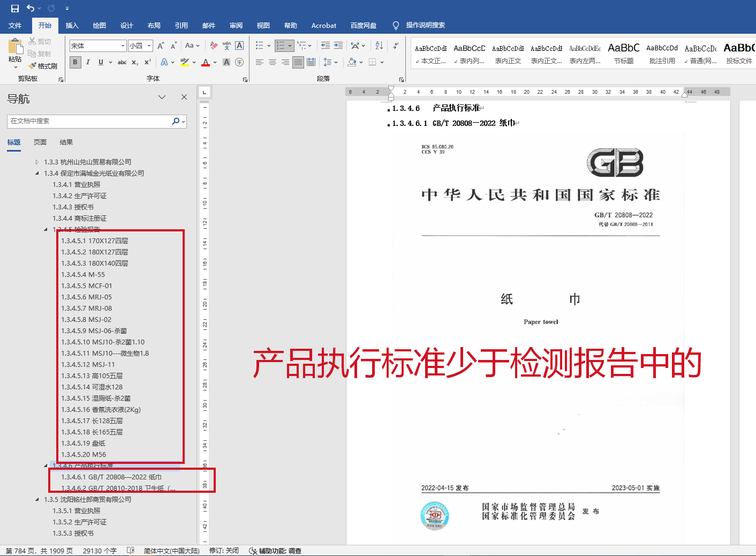The width and height of the screenshot is (756, 556).
Task: Open the phonetic guide (wén) tool
Action: coord(226,46)
